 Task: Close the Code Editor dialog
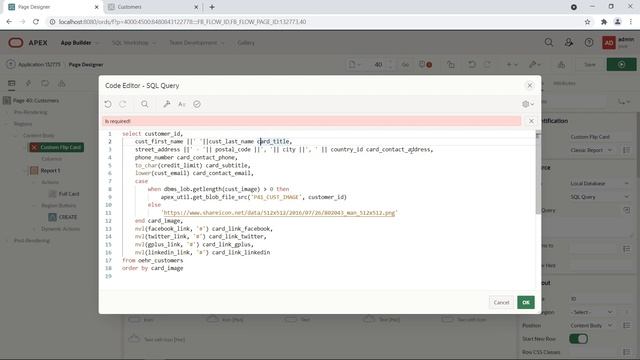point(529,85)
